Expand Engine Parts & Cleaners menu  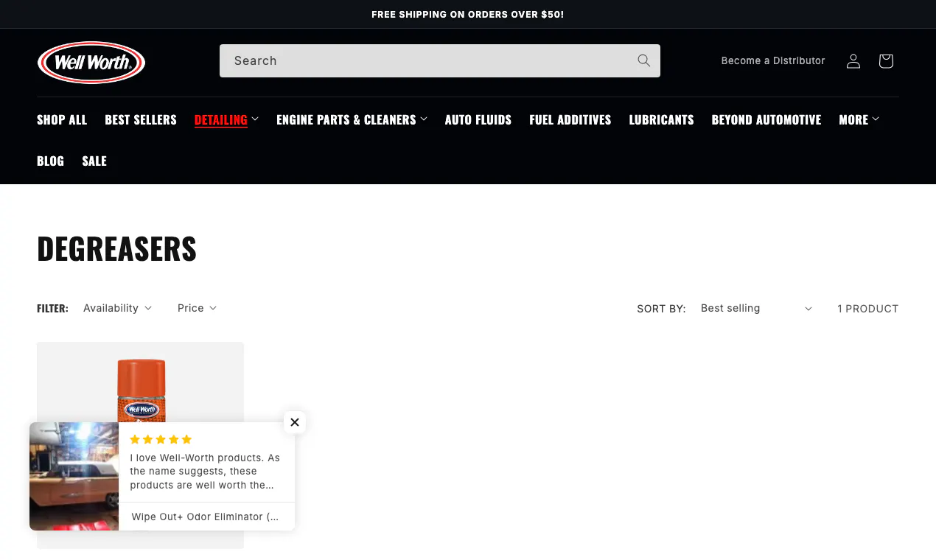(x=352, y=119)
